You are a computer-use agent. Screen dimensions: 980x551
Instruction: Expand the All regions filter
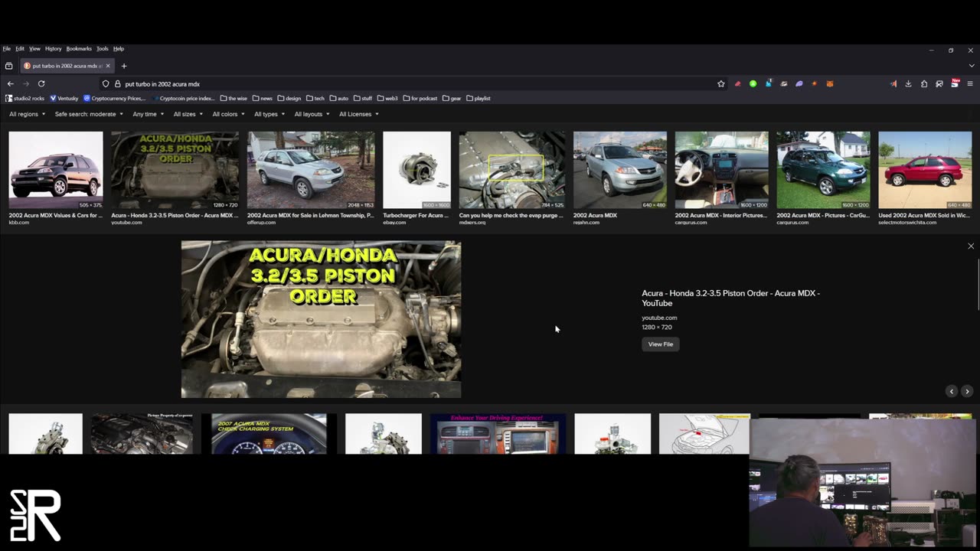(x=28, y=114)
